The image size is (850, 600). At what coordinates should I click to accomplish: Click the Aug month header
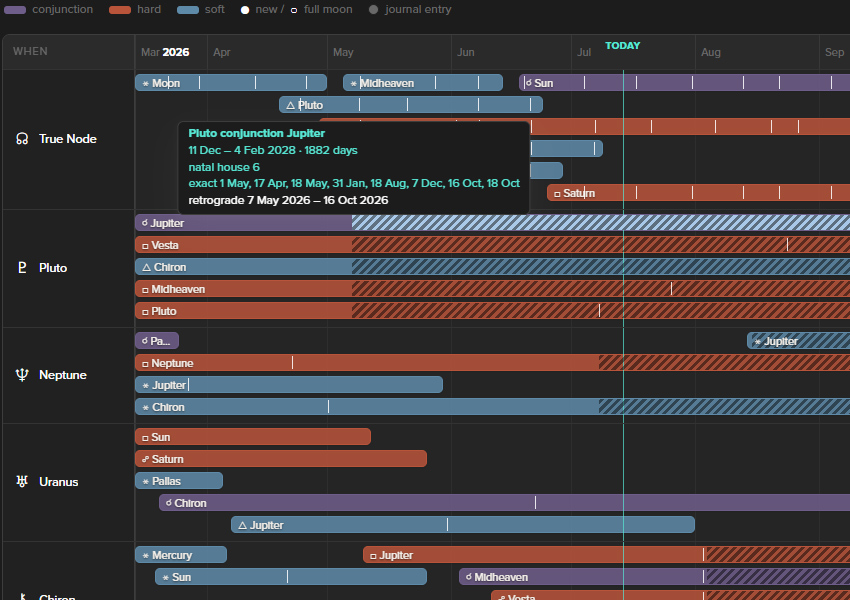[x=711, y=53]
